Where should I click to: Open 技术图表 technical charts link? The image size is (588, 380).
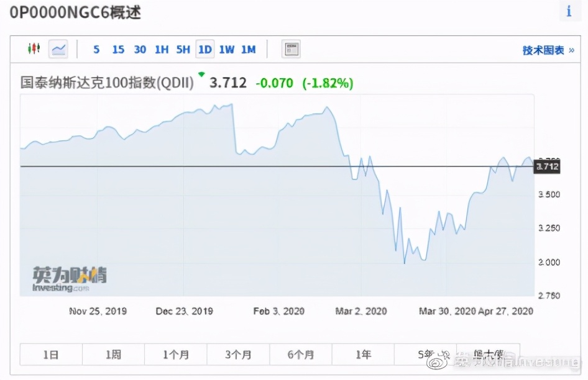pos(542,48)
